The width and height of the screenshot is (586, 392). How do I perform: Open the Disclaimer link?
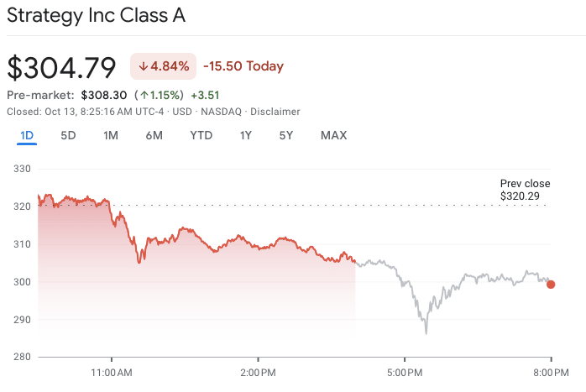point(276,112)
